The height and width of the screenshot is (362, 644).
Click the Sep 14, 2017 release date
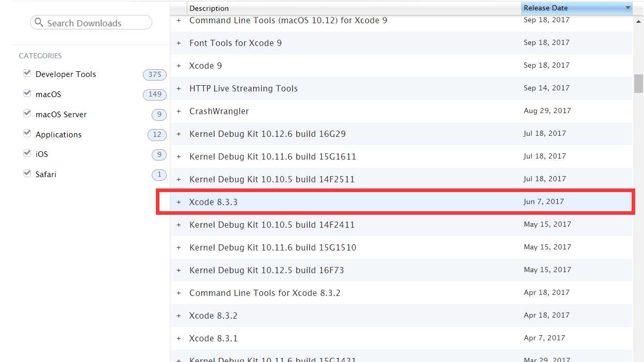tap(546, 88)
